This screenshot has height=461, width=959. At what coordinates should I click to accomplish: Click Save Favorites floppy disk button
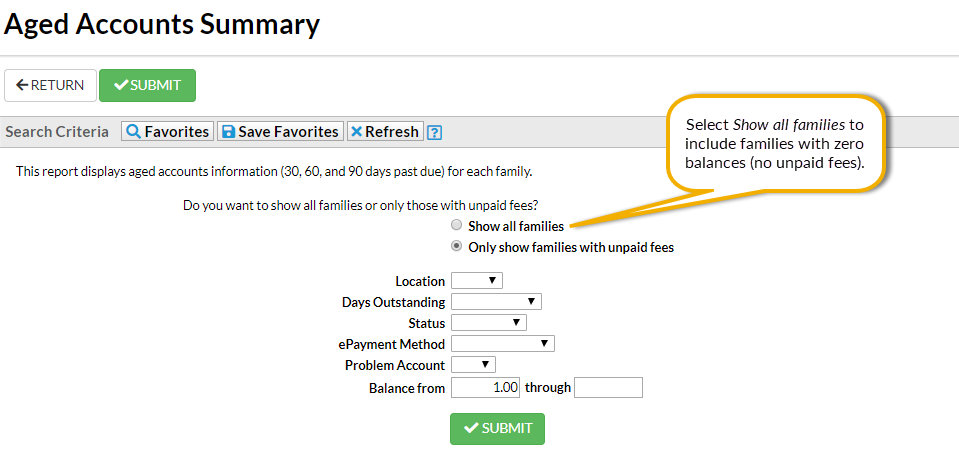pyautogui.click(x=280, y=132)
